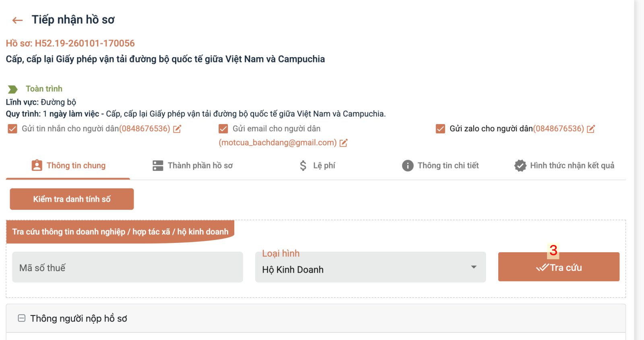Edit the recipient email address icon
Image resolution: width=644 pixels, height=340 pixels.
pyautogui.click(x=343, y=143)
